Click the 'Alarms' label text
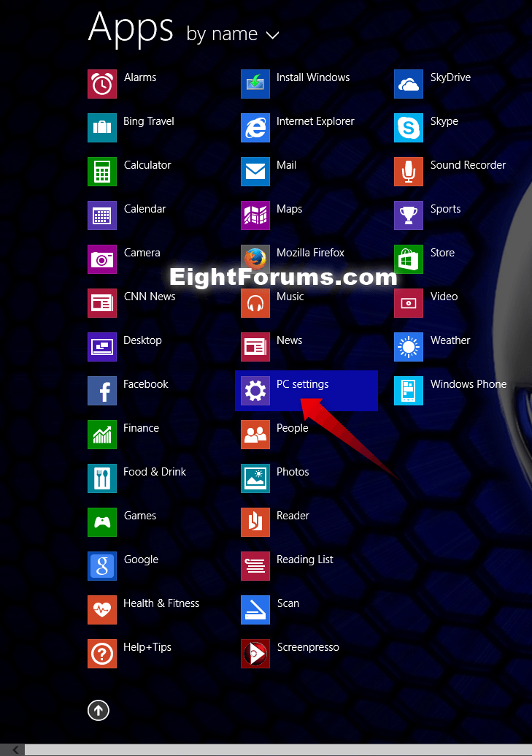 [x=140, y=77]
